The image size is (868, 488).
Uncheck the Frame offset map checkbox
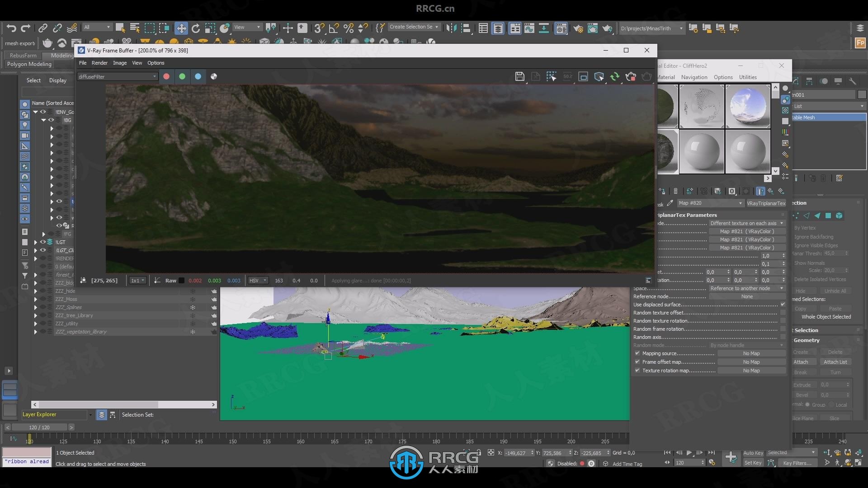tap(637, 362)
